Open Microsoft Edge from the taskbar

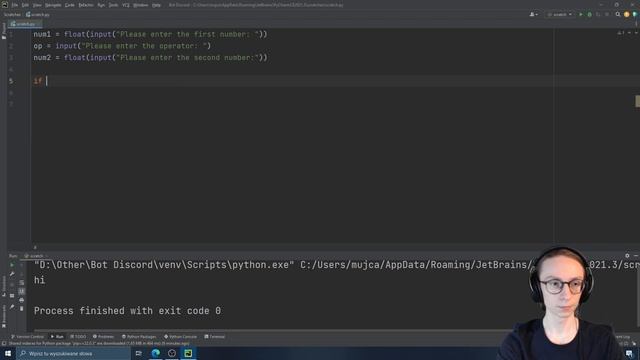click(x=156, y=353)
